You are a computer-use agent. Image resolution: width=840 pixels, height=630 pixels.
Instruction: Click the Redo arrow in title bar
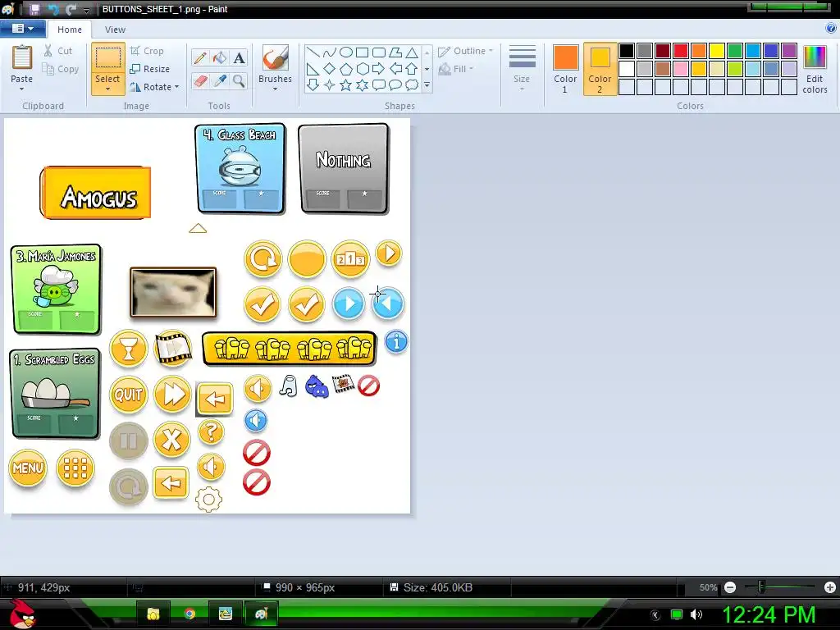click(x=71, y=9)
